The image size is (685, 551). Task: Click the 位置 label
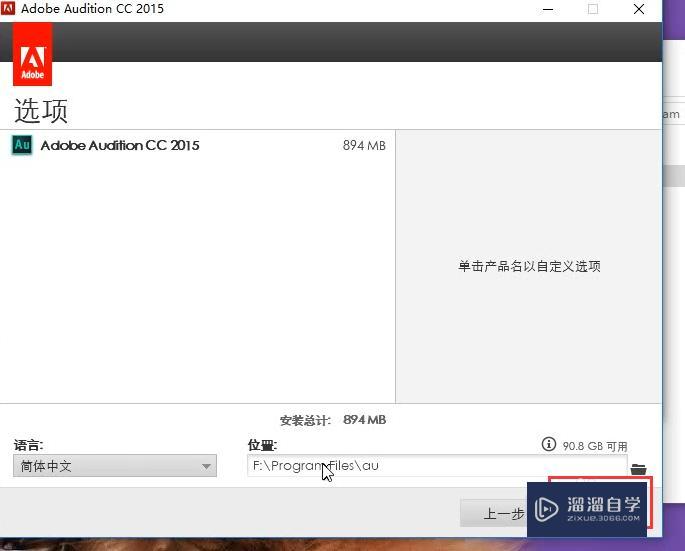click(262, 445)
